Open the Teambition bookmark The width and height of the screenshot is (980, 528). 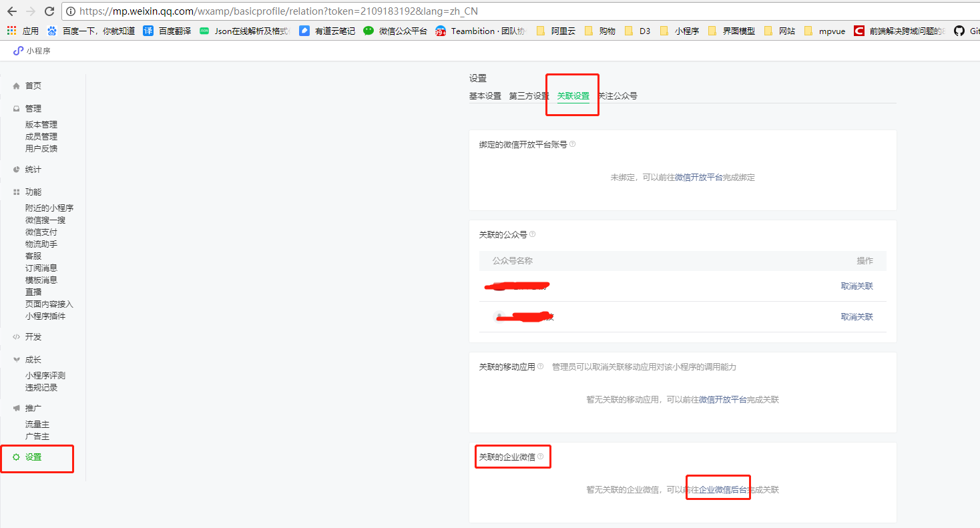click(481, 31)
